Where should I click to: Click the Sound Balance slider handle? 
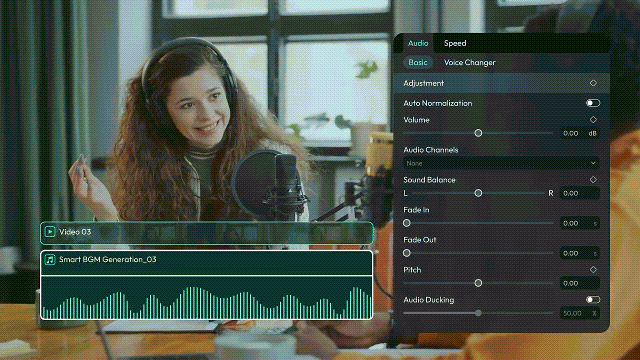[x=478, y=193]
